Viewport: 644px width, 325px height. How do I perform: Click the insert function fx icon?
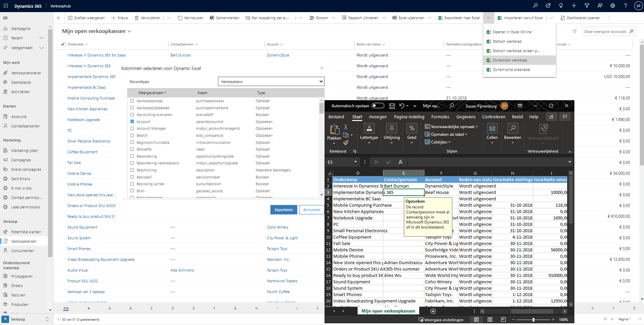(x=400, y=162)
